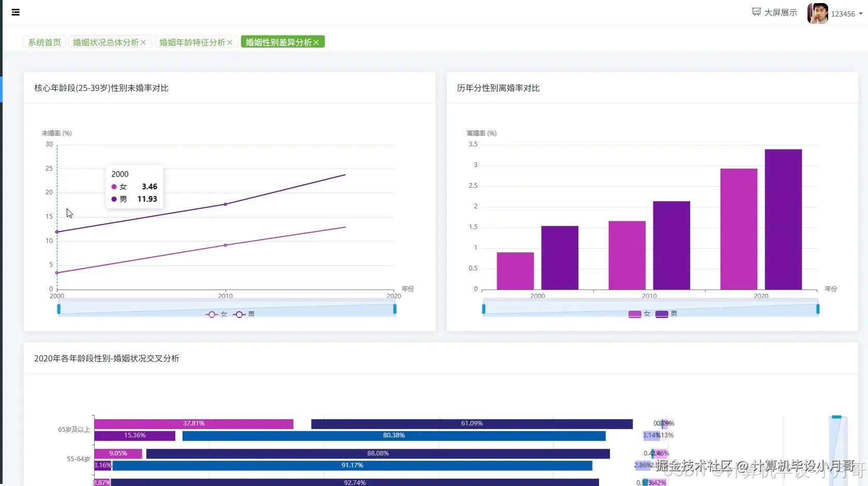Click the 2000 female divorce rate bar
The height and width of the screenshot is (486, 868).
(x=515, y=271)
